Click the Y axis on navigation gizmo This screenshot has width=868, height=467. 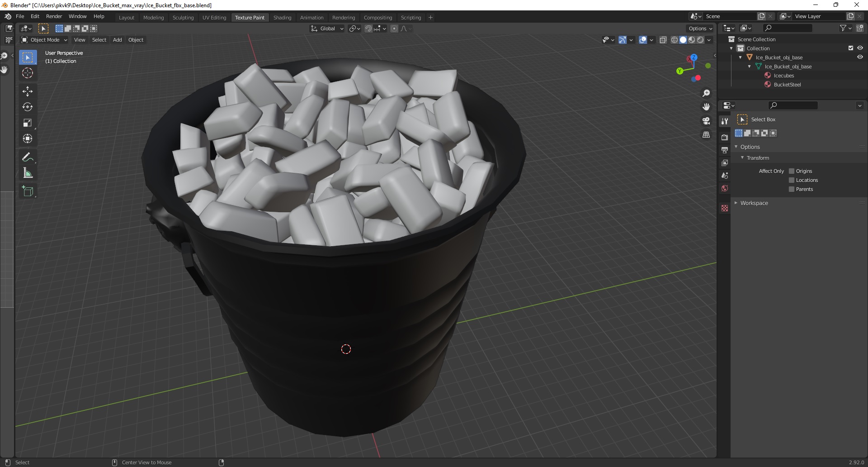tap(679, 71)
